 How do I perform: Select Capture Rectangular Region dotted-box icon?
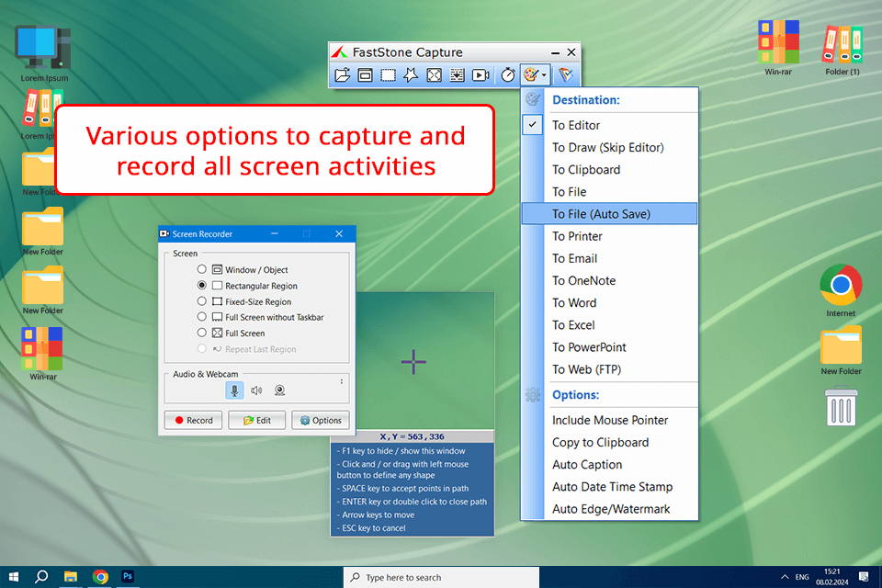(x=388, y=74)
